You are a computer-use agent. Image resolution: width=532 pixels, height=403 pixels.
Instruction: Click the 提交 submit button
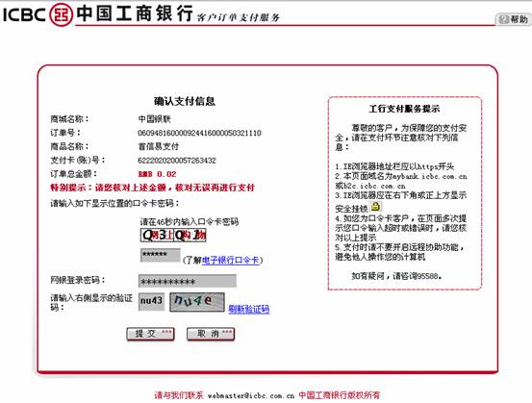(150, 334)
